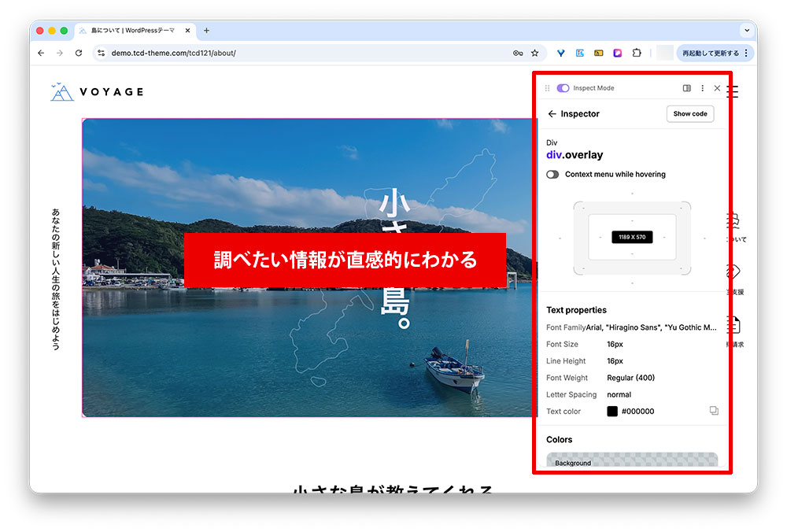Open the password key icon
The image size is (787, 532).
(x=518, y=54)
